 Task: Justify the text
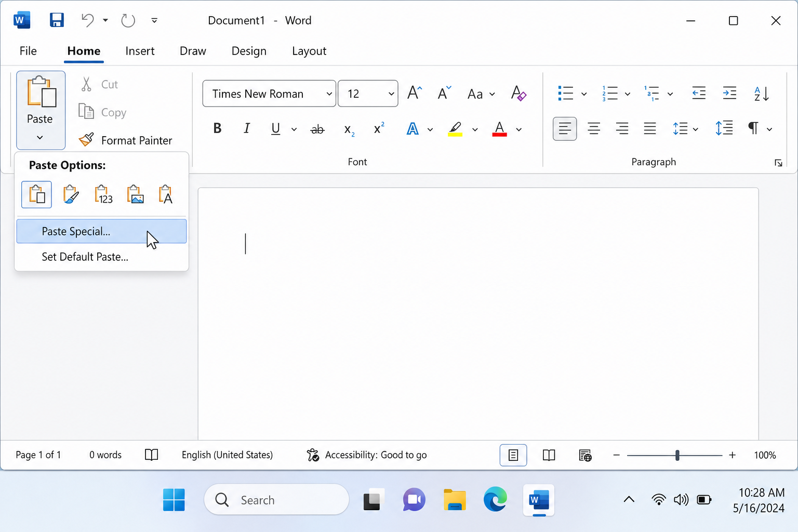click(x=650, y=128)
